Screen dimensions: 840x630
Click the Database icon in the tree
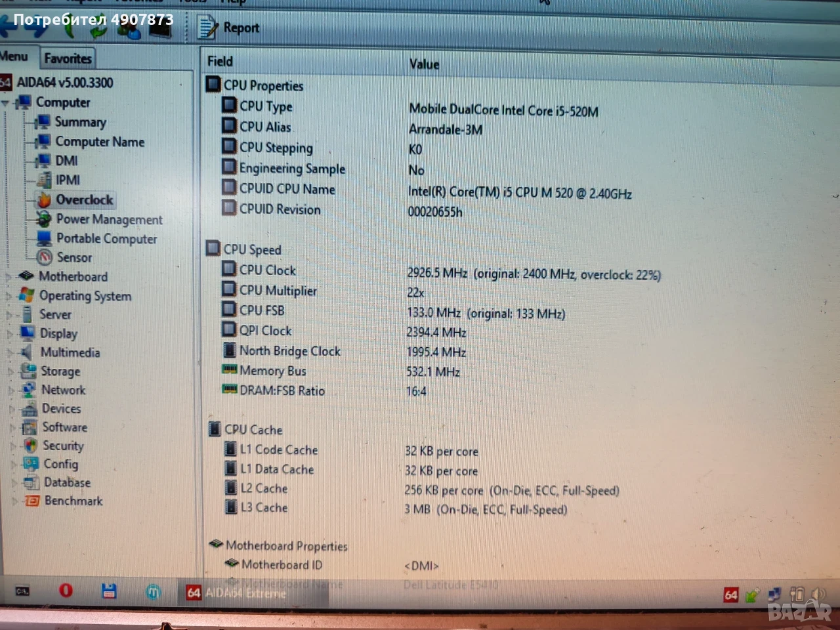(31, 482)
